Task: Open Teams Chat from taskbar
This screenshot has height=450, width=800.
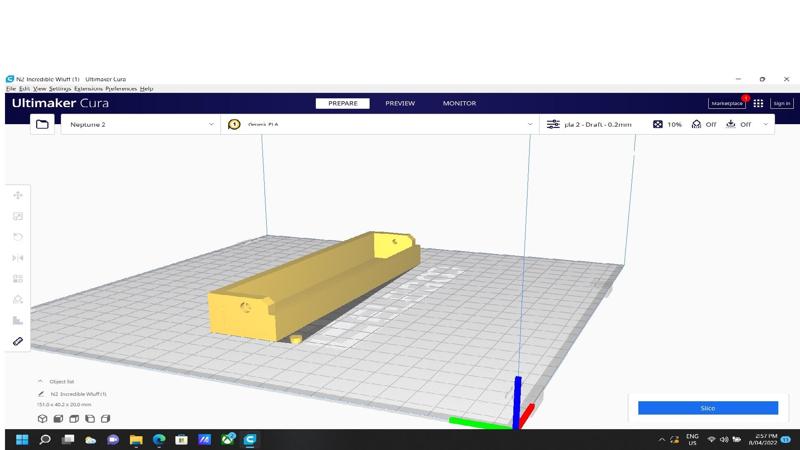Action: (113, 439)
